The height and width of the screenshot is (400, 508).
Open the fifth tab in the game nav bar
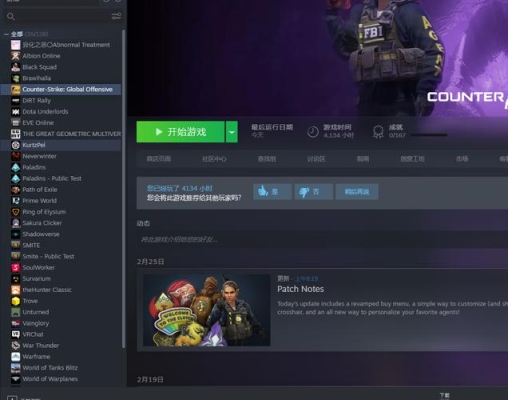(363, 159)
